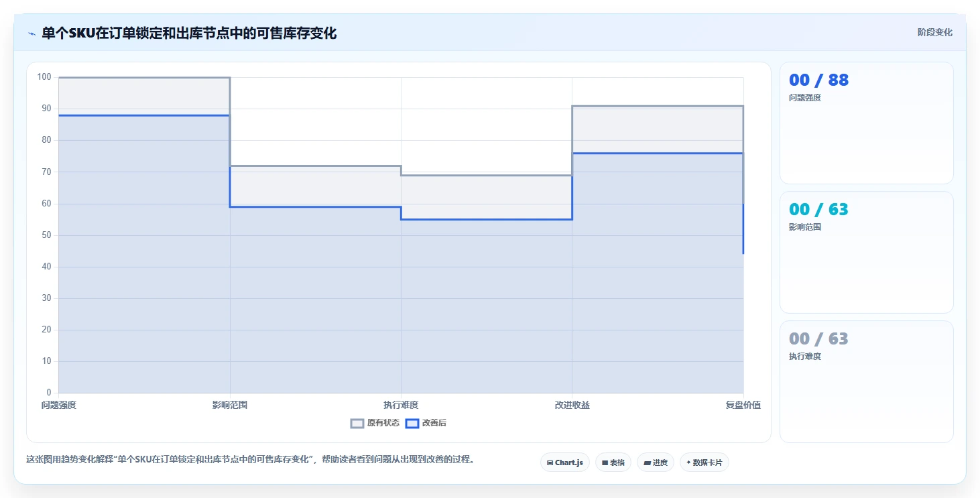The image size is (980, 498).
Task: Click the 70 y-axis tick label
Action: [46, 172]
